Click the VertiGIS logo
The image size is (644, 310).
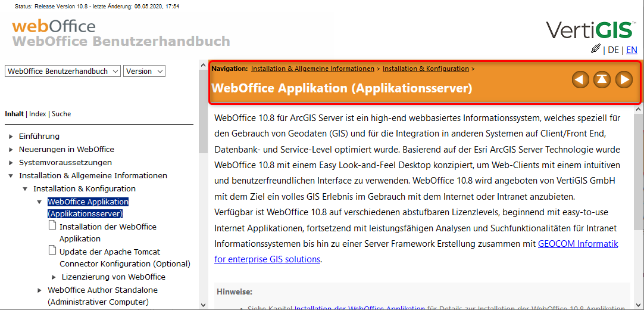[590, 30]
